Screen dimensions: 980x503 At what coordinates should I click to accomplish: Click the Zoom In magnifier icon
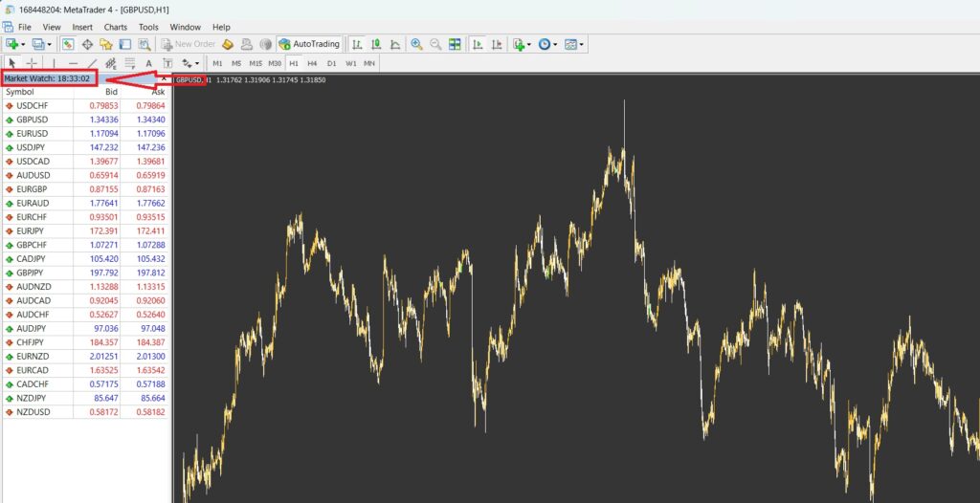click(x=416, y=44)
